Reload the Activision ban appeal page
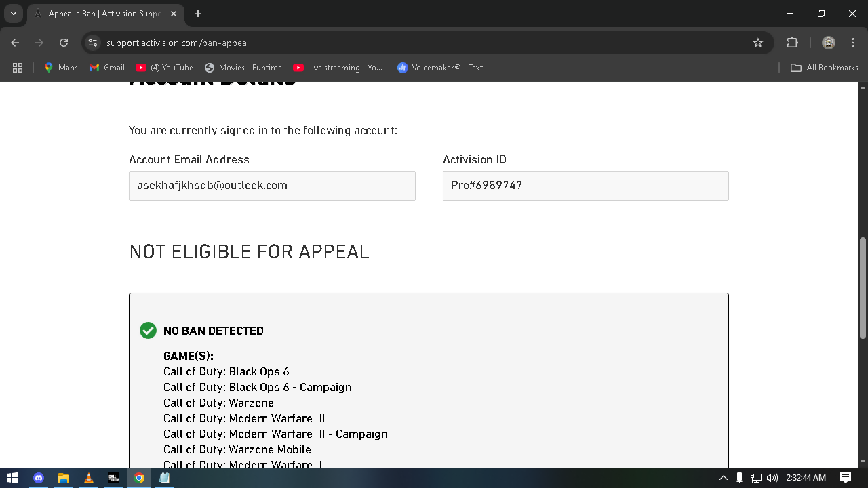868x488 pixels. pos(64,43)
